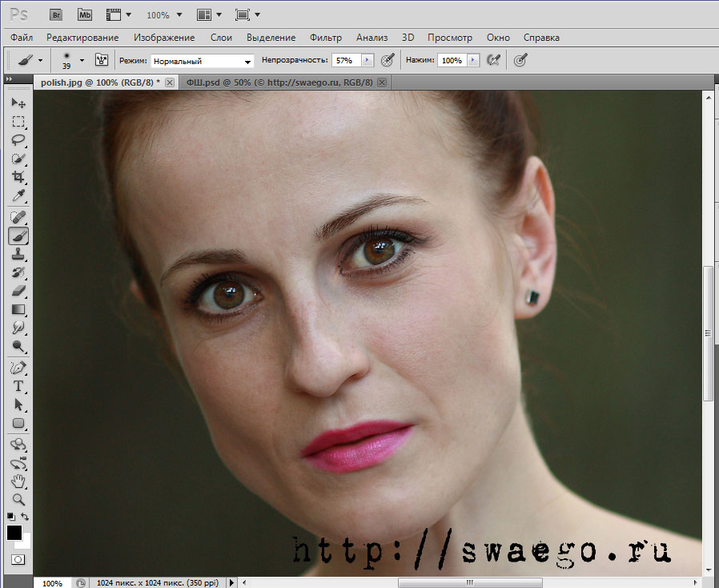Choose the Eraser tool
The width and height of the screenshot is (719, 588).
click(18, 291)
